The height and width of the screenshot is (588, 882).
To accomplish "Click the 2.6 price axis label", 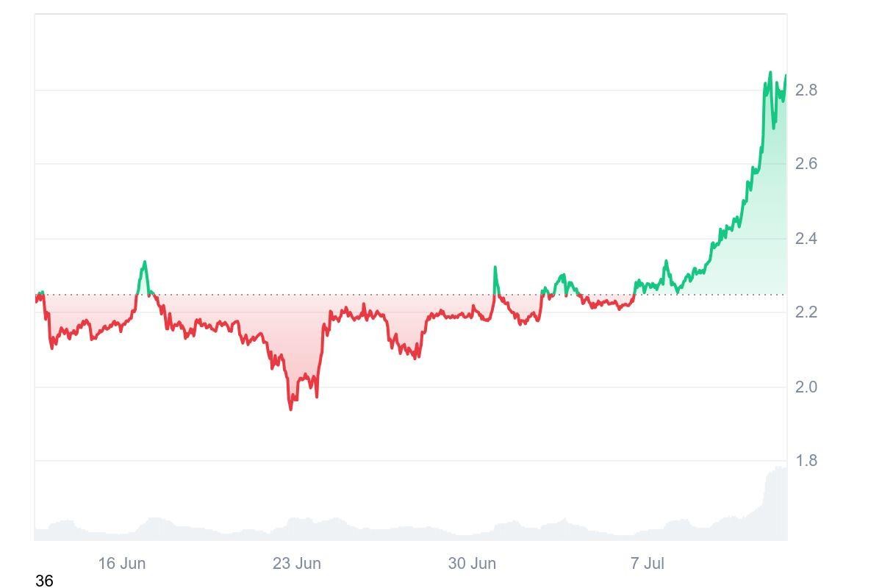I will 806,163.
